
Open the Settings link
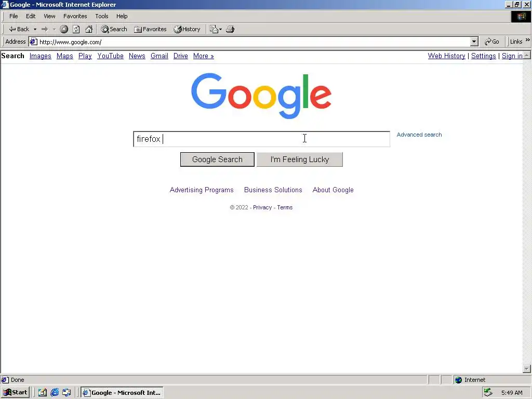(x=484, y=56)
